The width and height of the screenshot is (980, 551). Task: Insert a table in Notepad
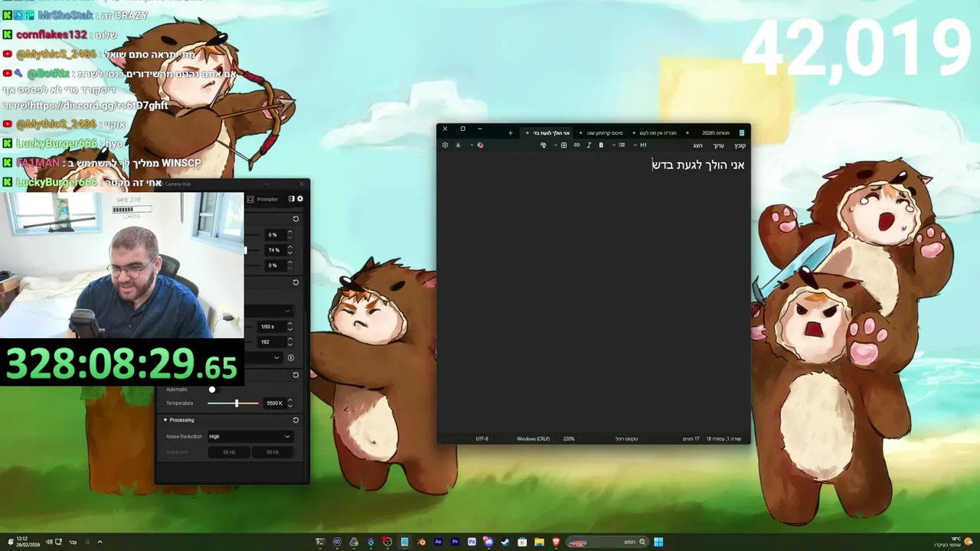563,145
